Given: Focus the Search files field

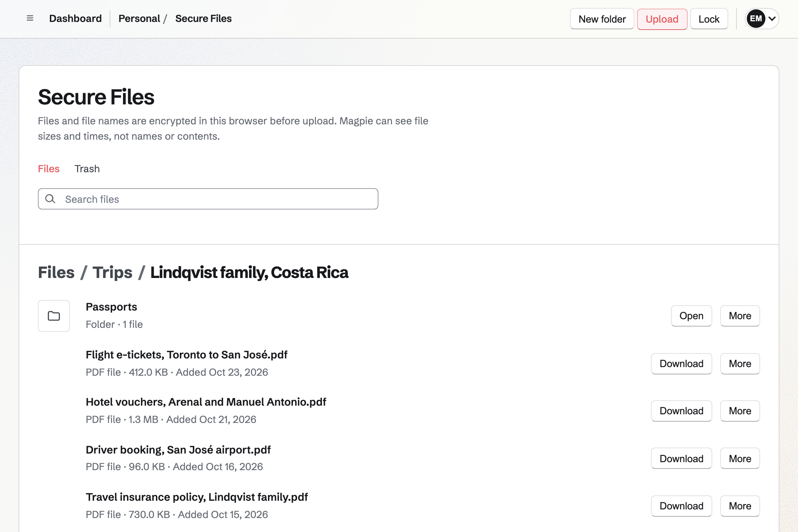Looking at the screenshot, I should coord(208,199).
